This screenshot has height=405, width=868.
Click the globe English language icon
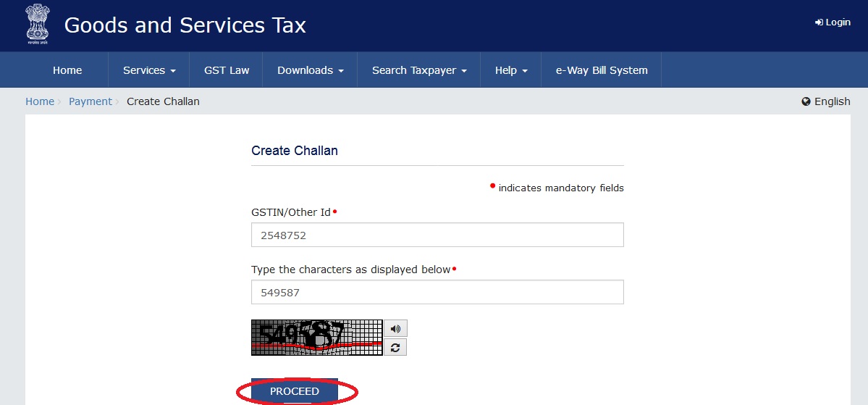click(x=806, y=101)
